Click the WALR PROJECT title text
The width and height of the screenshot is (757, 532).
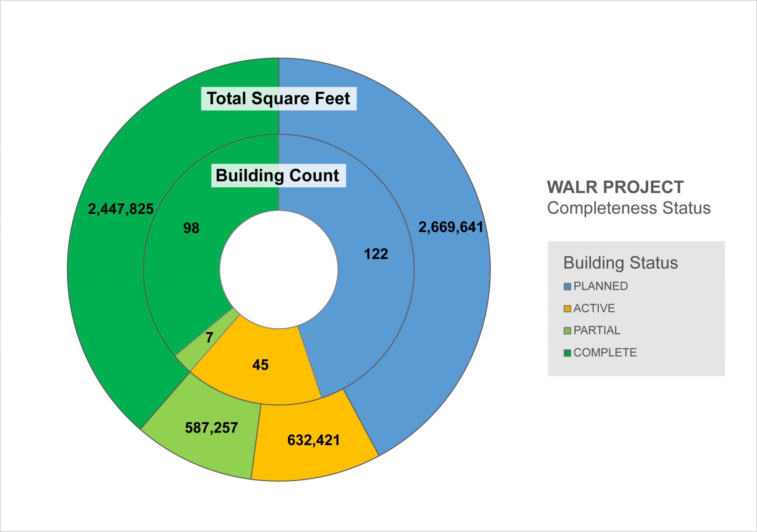point(615,187)
